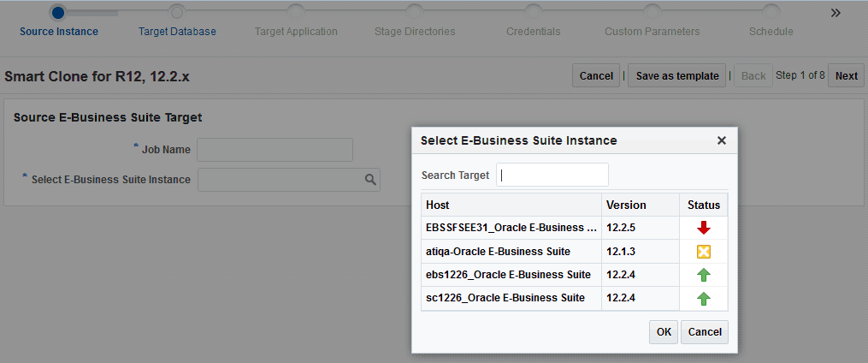Select the sc1226_Oracle E-Business Suite row

click(575, 299)
